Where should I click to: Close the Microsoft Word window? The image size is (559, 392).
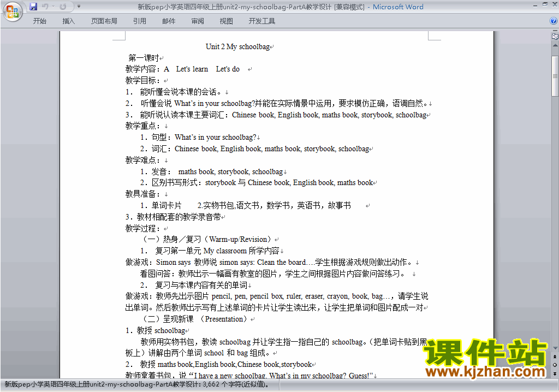[x=555, y=4]
